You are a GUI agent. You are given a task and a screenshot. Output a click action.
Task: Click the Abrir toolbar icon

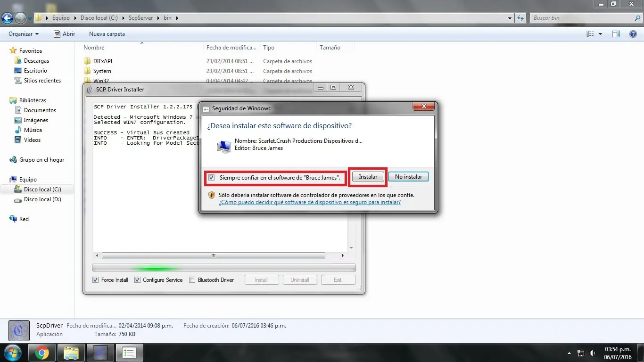[x=57, y=34]
